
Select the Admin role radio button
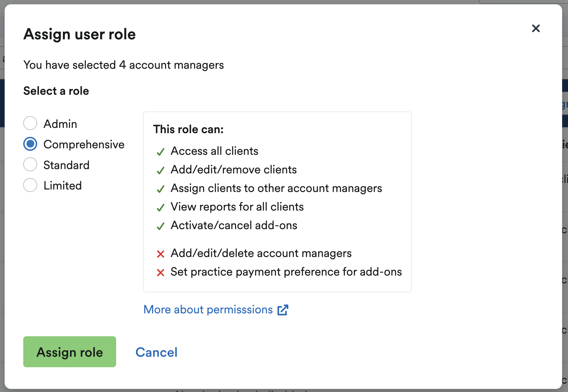[x=30, y=123]
